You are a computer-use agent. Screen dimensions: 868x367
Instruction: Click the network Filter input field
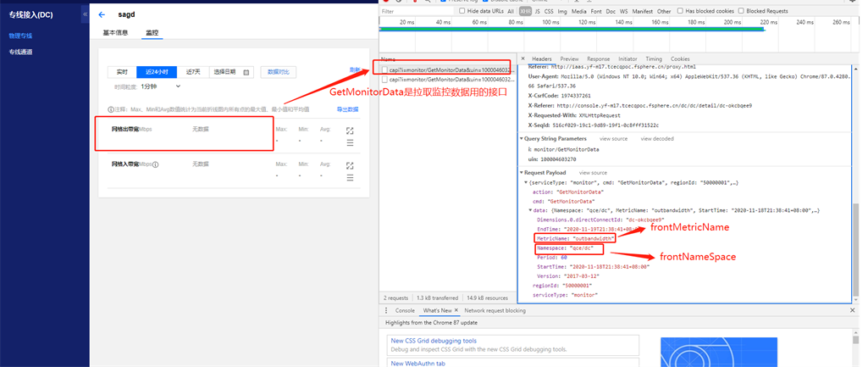[x=417, y=11]
